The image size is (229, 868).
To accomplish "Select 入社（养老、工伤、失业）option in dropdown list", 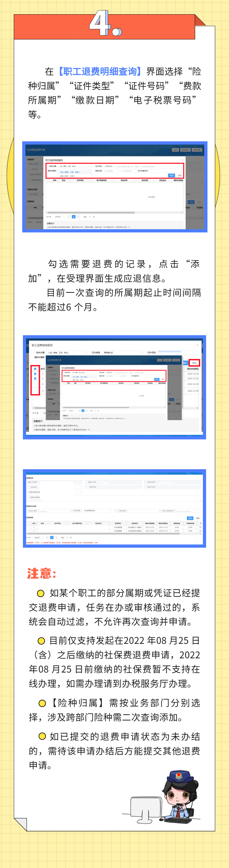I will 70,172.
